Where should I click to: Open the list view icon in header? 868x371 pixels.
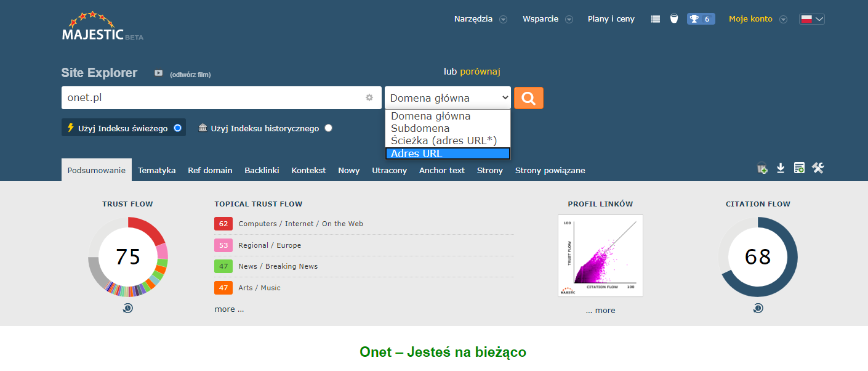pos(656,19)
